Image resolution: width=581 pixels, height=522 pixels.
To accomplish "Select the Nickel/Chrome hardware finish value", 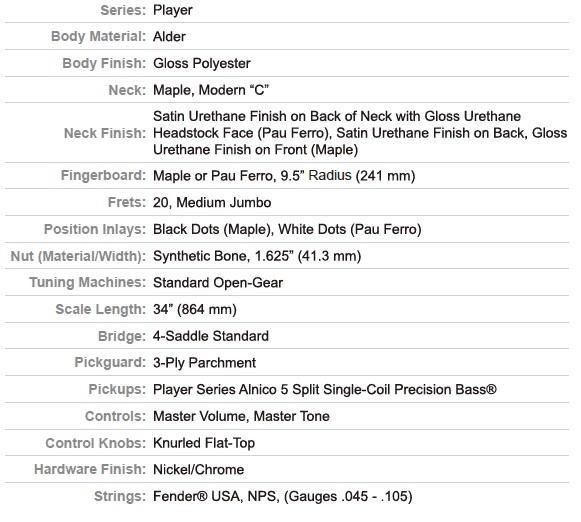I will [199, 469].
